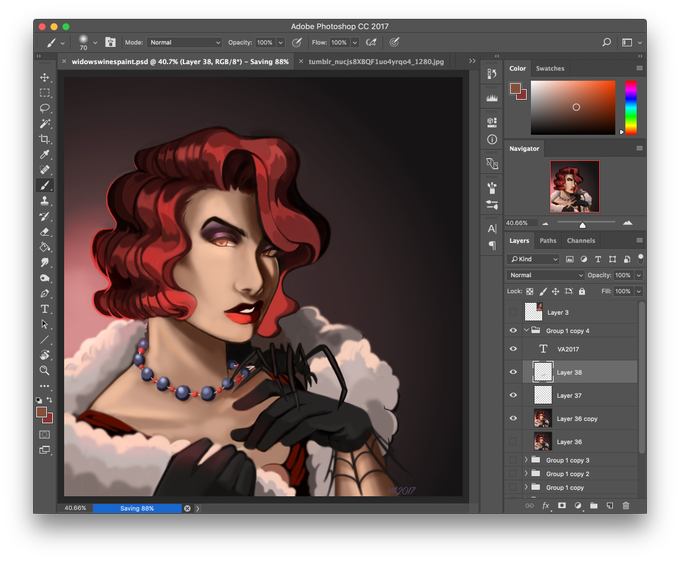This screenshot has width=680, height=561.
Task: Hide Layer 37 visibility eye
Action: [514, 395]
